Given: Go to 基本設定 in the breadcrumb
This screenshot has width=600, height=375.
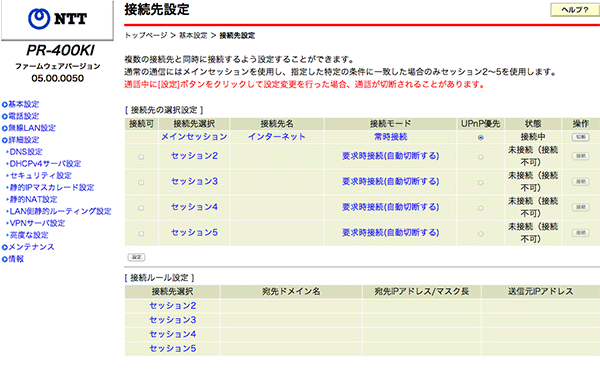Looking at the screenshot, I should [193, 36].
